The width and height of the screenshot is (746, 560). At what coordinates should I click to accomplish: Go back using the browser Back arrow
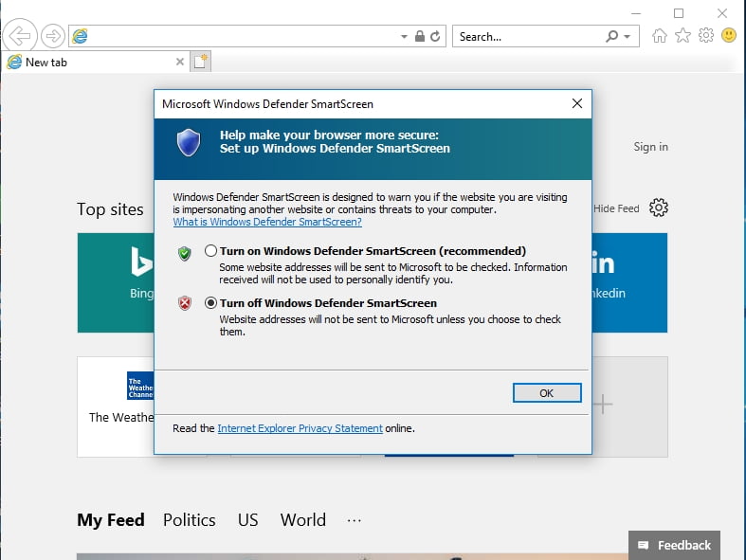[x=20, y=35]
